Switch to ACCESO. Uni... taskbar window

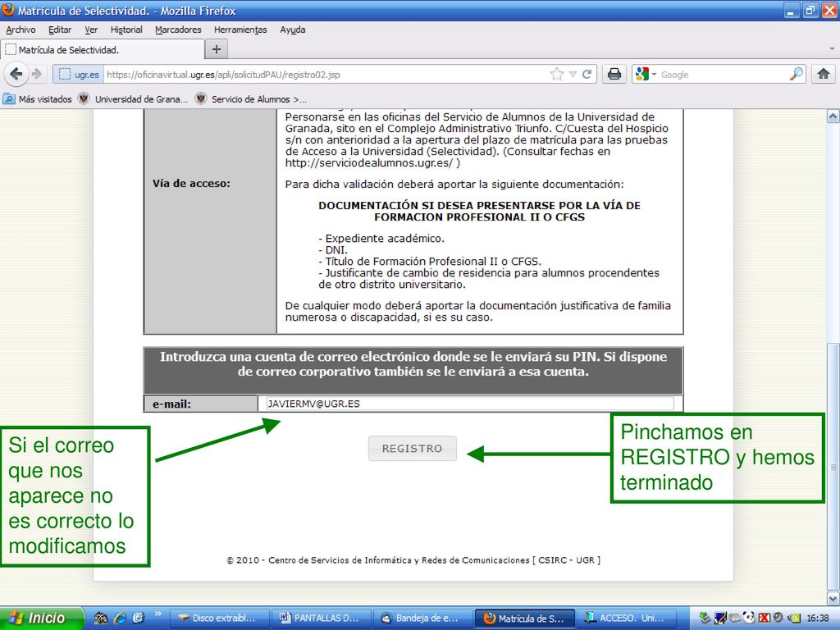626,619
